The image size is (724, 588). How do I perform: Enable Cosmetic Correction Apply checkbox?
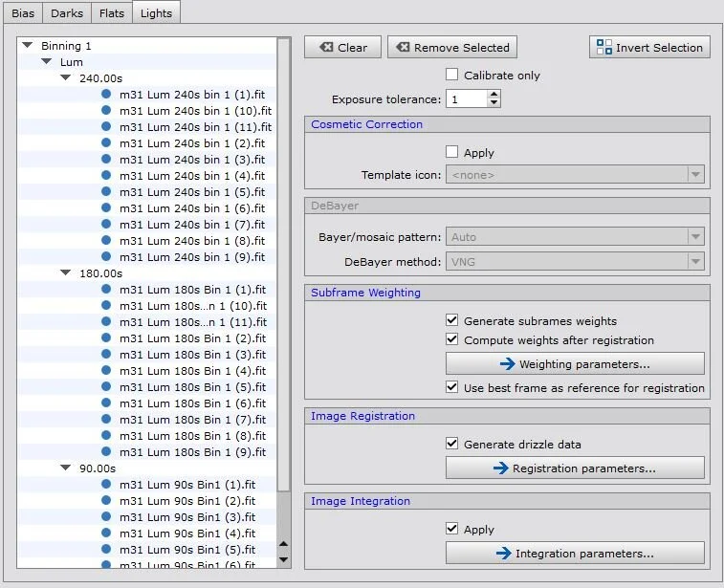tap(452, 152)
